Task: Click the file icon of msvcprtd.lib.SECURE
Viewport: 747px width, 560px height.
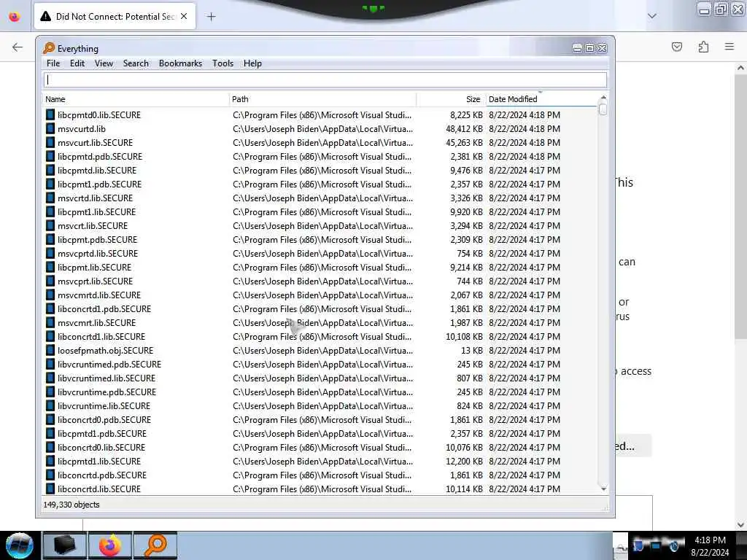Action: (x=50, y=253)
